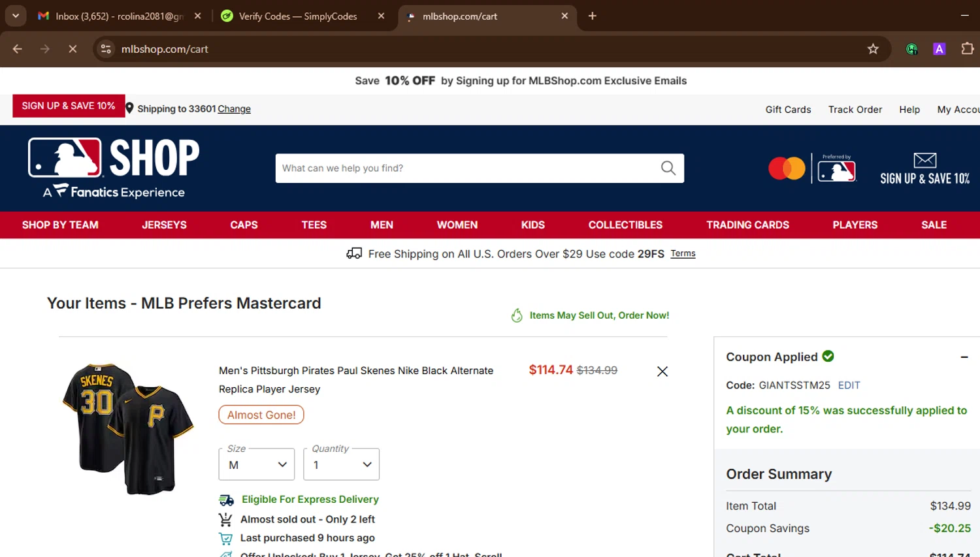Open the KIDS menu
Viewport: 980px width, 557px height.
pyautogui.click(x=532, y=225)
